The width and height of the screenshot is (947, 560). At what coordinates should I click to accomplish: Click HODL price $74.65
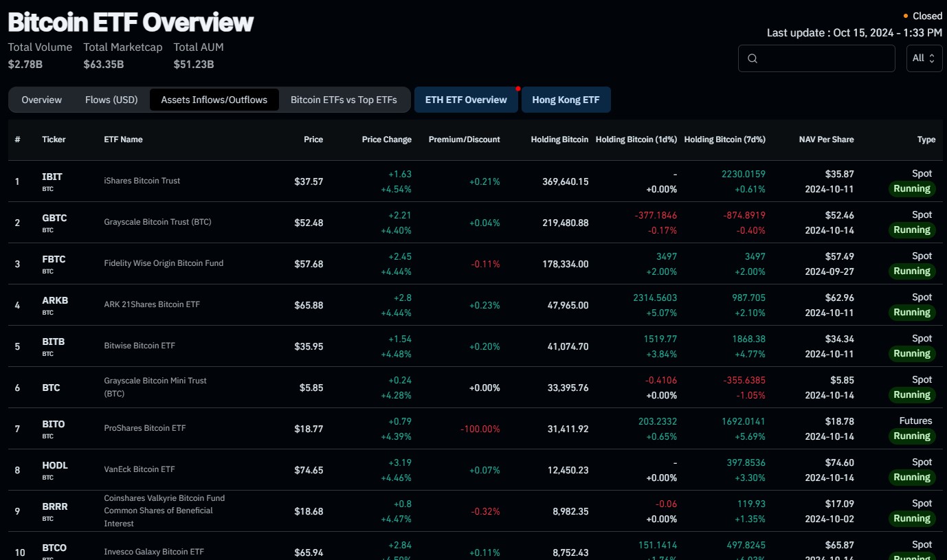(x=309, y=470)
